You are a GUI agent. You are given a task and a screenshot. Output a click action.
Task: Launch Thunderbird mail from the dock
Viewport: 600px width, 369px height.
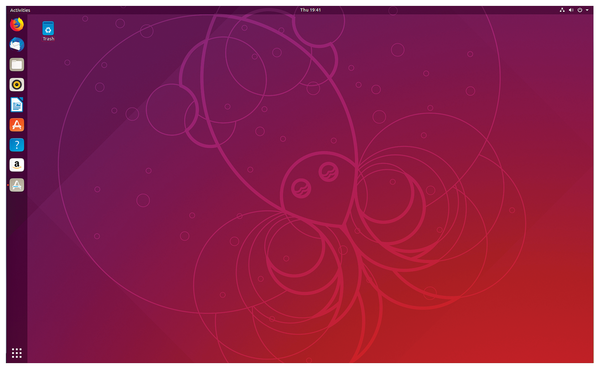pos(16,44)
